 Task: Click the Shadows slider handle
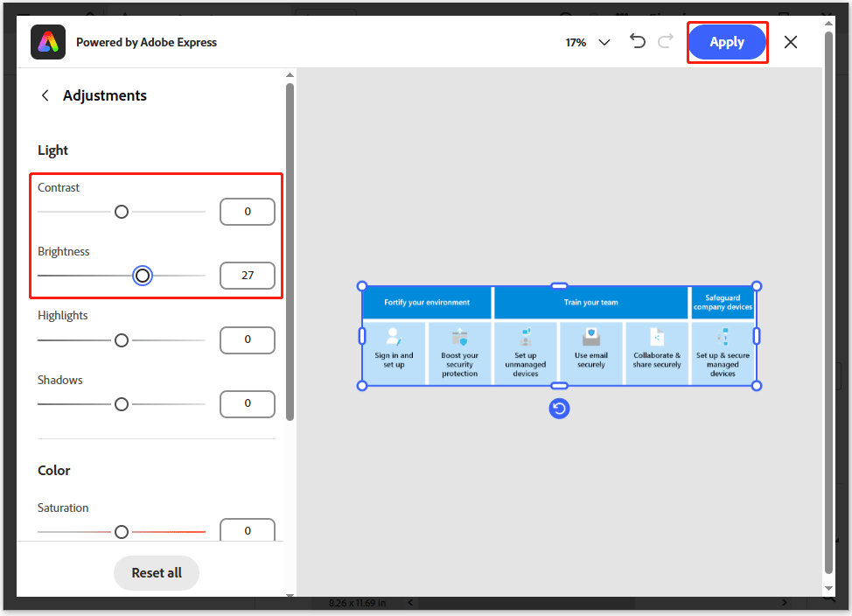tap(121, 403)
